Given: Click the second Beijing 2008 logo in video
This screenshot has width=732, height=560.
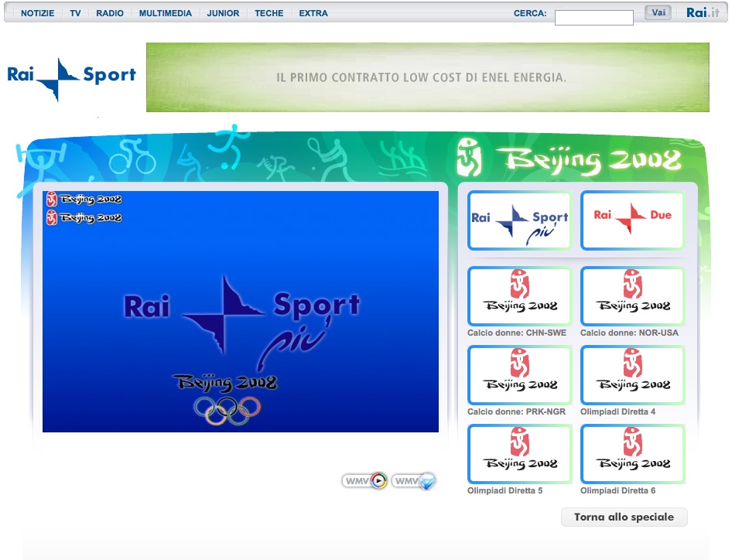Looking at the screenshot, I should pyautogui.click(x=84, y=217).
